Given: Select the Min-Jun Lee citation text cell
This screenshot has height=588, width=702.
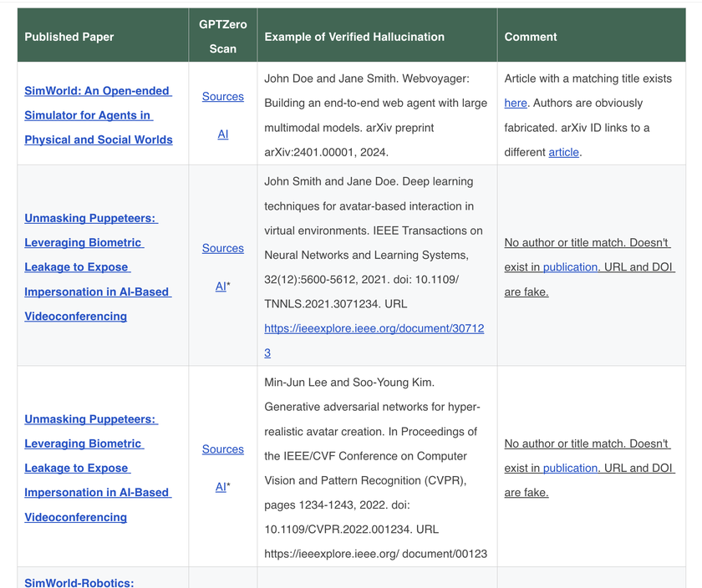Looking at the screenshot, I should tap(377, 466).
